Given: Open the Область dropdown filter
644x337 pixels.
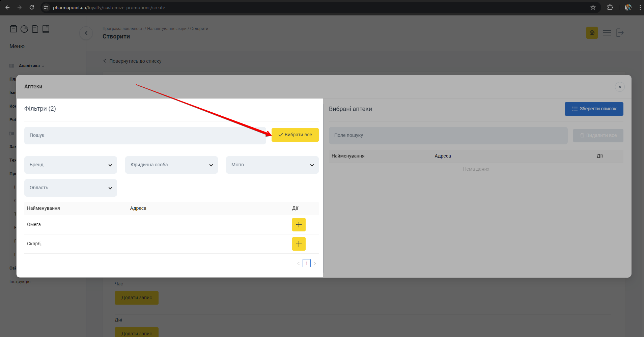Looking at the screenshot, I should click(x=71, y=188).
